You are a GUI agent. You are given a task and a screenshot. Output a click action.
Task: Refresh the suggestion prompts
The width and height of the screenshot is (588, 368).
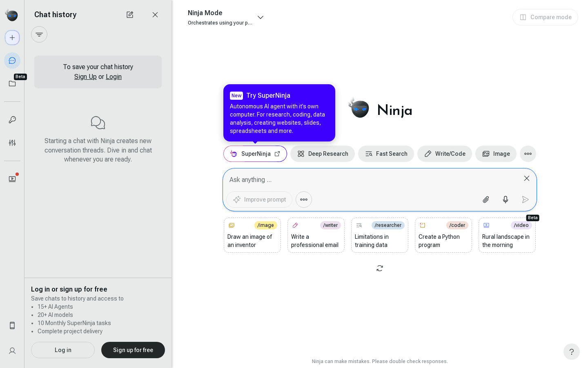(379, 268)
